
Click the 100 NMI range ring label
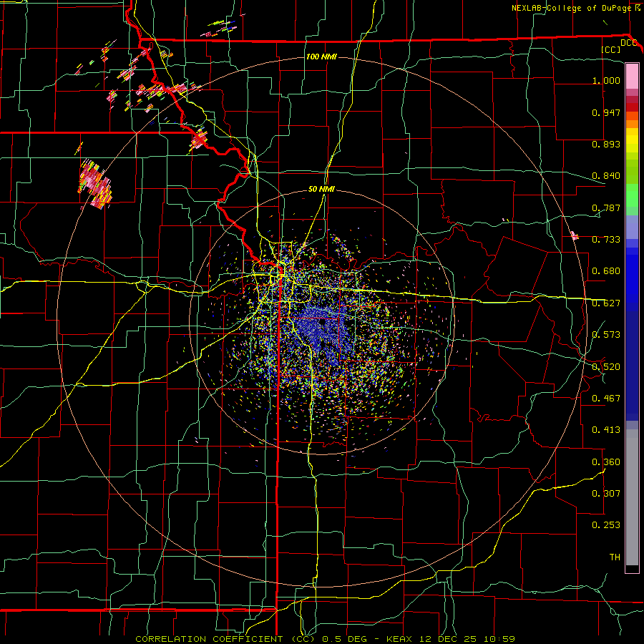[x=321, y=57]
